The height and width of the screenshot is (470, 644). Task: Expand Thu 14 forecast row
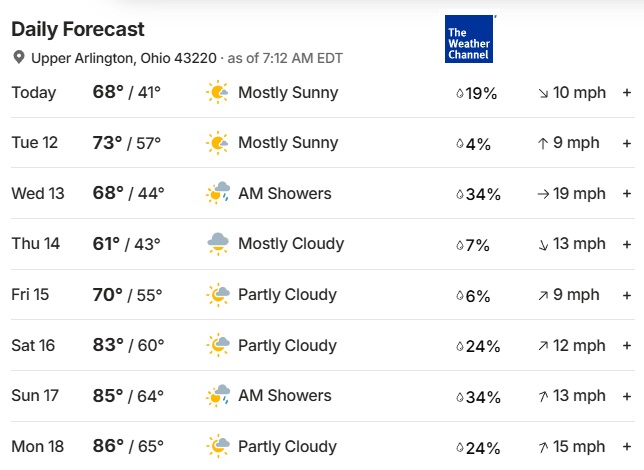click(x=627, y=244)
